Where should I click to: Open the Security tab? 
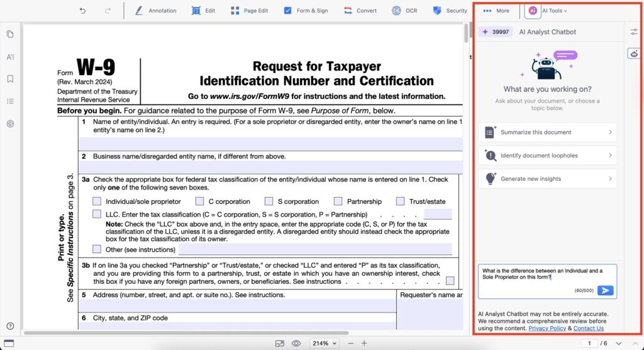tap(450, 11)
